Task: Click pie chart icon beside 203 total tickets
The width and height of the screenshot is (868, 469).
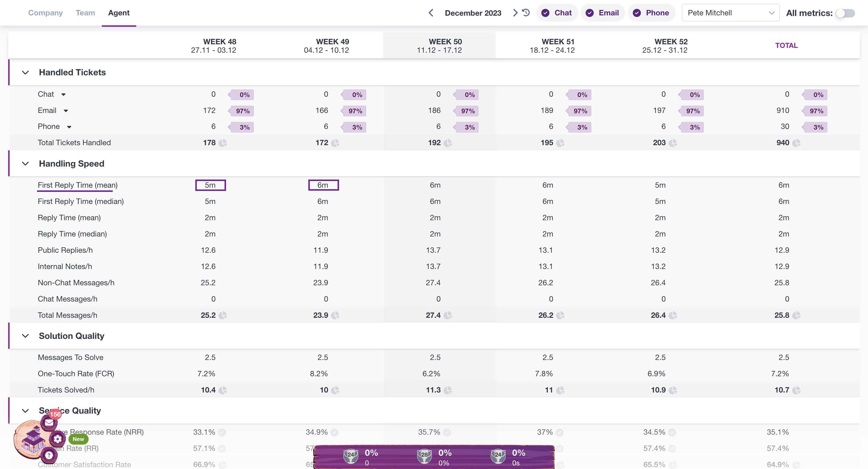Action: [x=673, y=143]
